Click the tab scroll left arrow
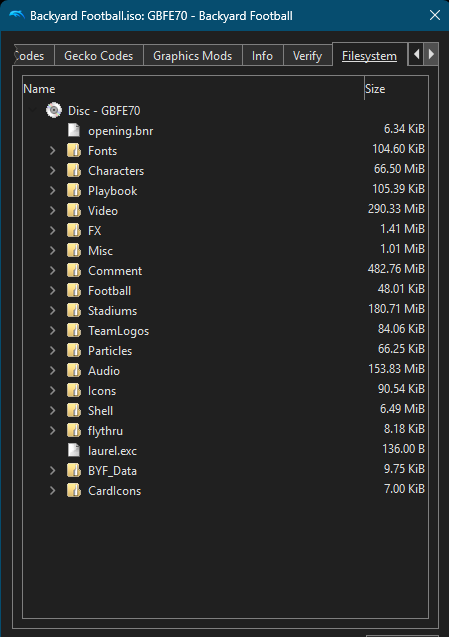This screenshot has height=637, width=449. 416,54
